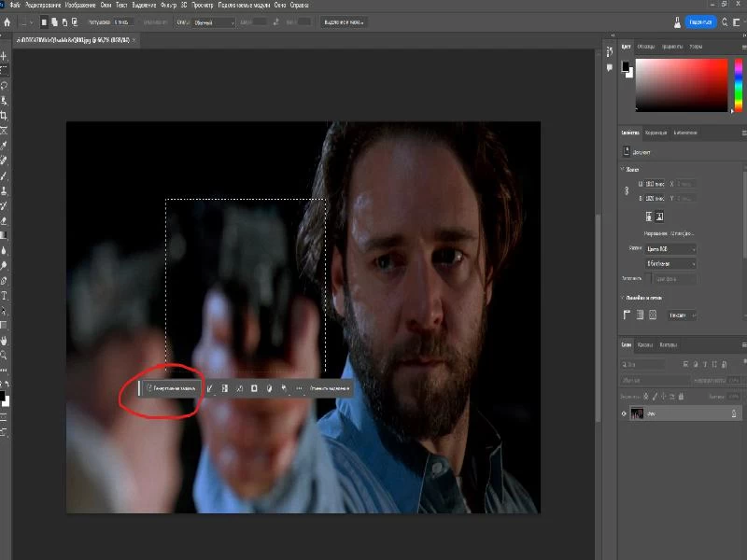Click the Home icon in options bar
The height and width of the screenshot is (560, 747).
coord(7,22)
